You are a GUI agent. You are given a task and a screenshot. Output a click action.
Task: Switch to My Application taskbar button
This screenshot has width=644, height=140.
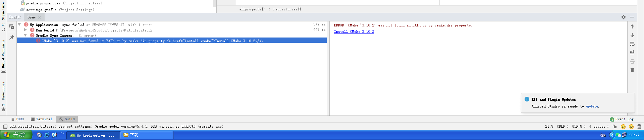93,135
